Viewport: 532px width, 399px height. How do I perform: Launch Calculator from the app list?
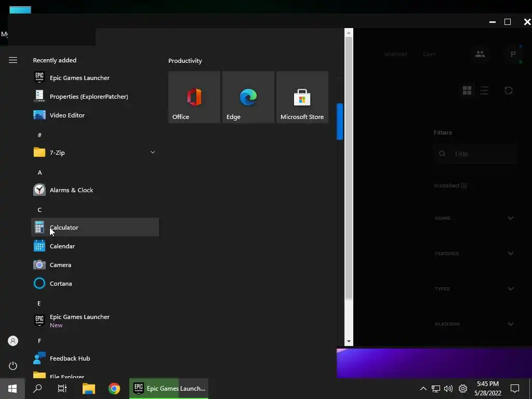(95, 228)
